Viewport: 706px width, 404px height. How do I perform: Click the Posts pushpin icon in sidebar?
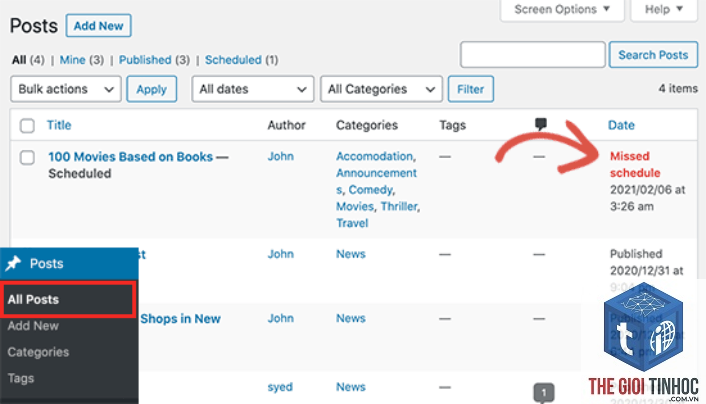pyautogui.click(x=13, y=263)
